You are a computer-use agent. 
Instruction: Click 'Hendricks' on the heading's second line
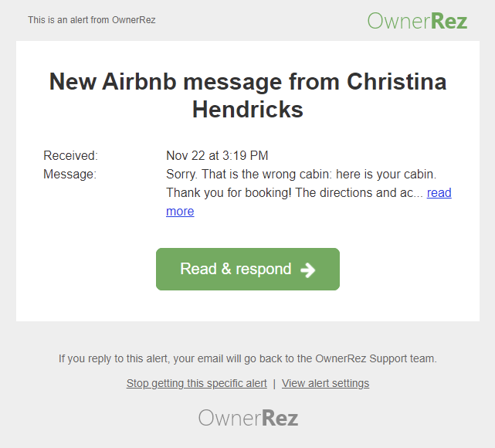(x=247, y=110)
